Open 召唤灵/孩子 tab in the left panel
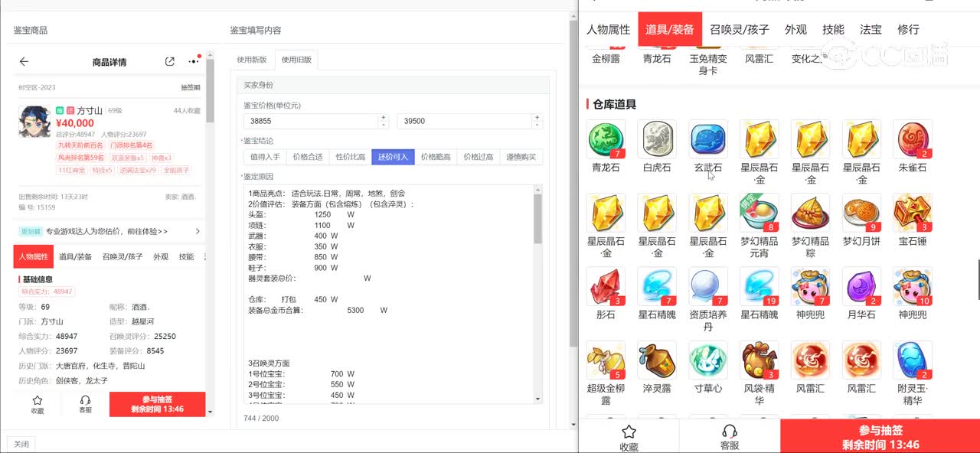The image size is (980, 453). [x=122, y=257]
